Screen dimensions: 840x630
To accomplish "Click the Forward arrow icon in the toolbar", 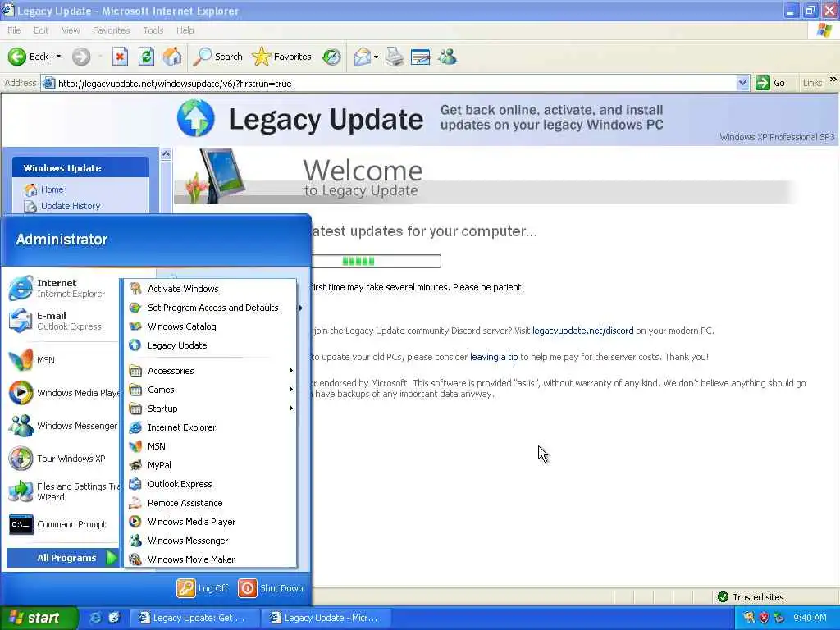I will point(81,57).
